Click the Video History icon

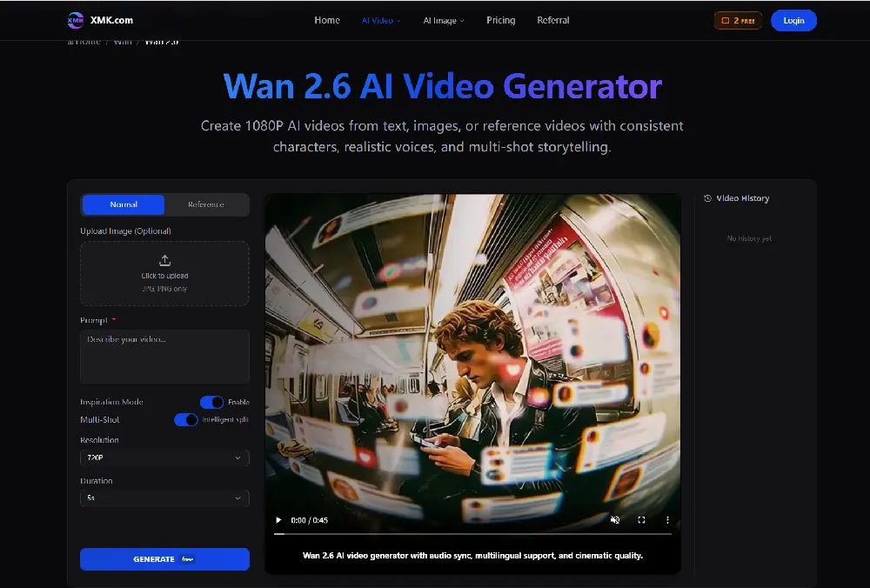[706, 198]
